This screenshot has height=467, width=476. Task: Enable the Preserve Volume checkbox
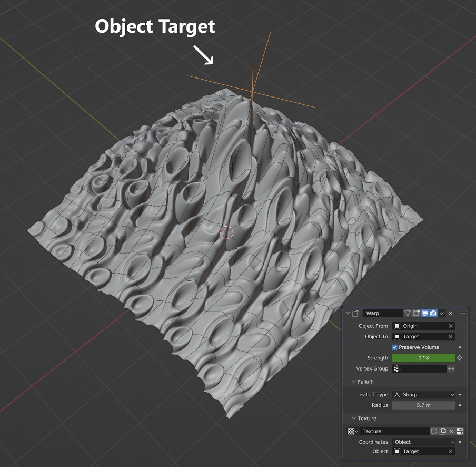pyautogui.click(x=395, y=347)
